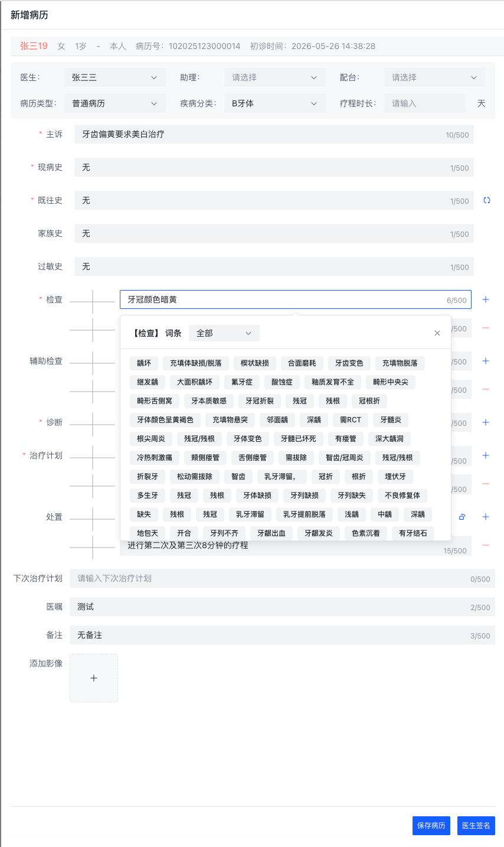This screenshot has height=847, width=504.
Task: Insert the 合面磨耗 term tag
Action: (302, 363)
